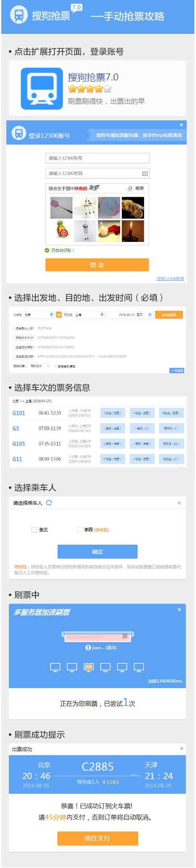Close the 多服务器加速刷票 panel
This screenshot has width=196, height=868.
[179, 610]
